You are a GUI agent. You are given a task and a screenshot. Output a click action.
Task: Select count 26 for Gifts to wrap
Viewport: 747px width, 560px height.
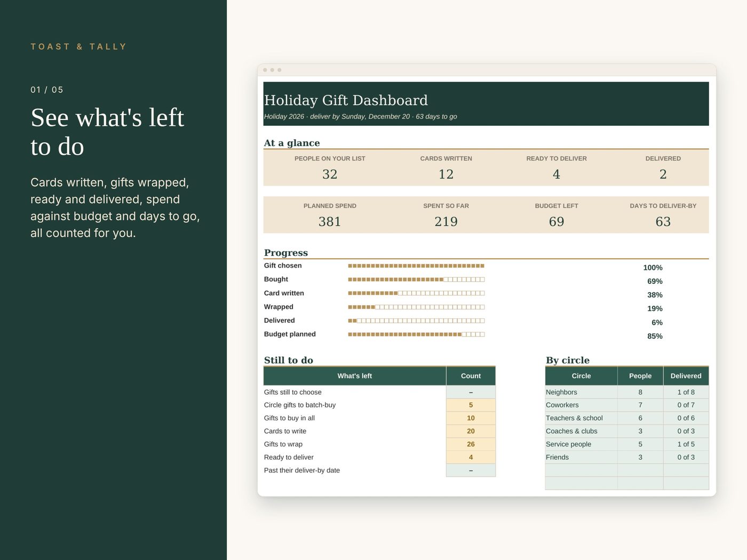pos(471,444)
